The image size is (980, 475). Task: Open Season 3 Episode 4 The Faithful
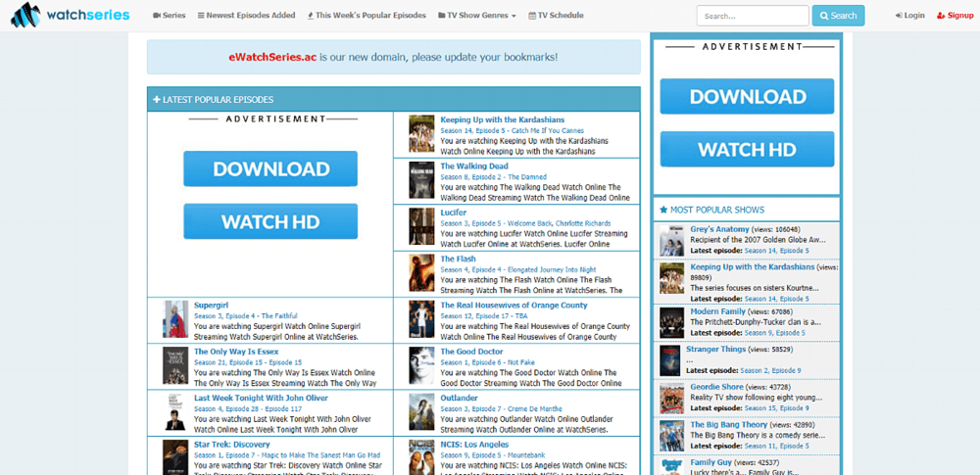click(x=246, y=315)
